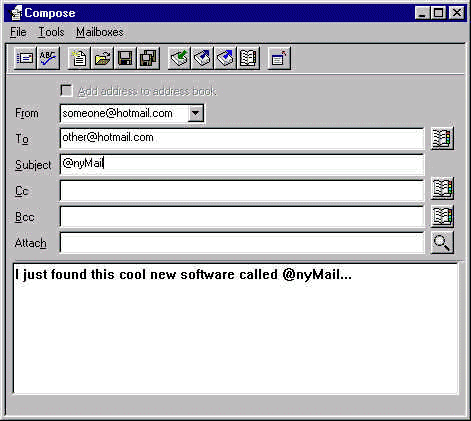This screenshot has width=471, height=421.
Task: Click the multiple floppy disks save-all icon
Action: click(148, 58)
